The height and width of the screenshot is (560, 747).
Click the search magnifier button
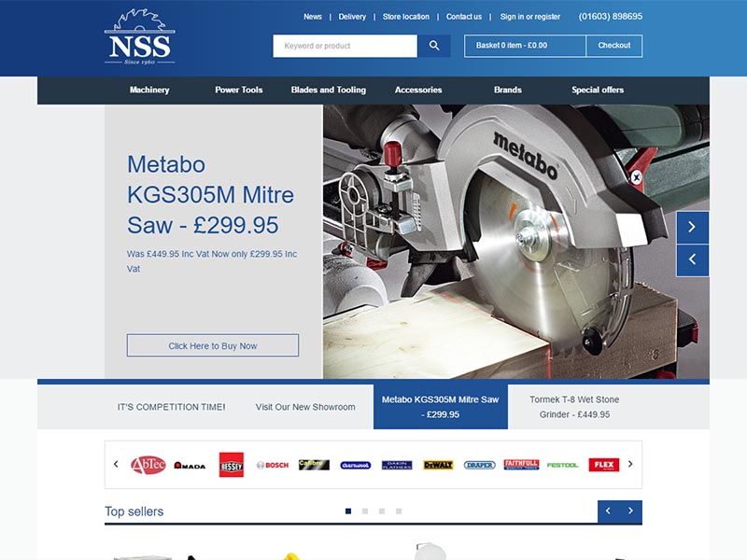coord(434,46)
